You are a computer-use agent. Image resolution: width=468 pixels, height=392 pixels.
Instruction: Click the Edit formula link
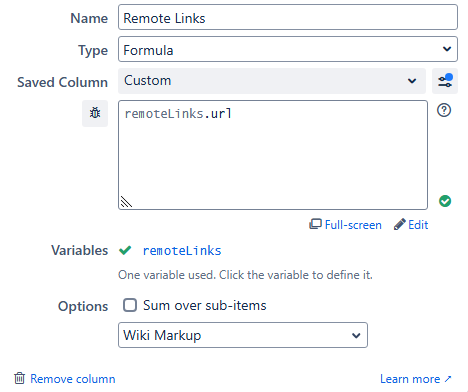(x=418, y=225)
